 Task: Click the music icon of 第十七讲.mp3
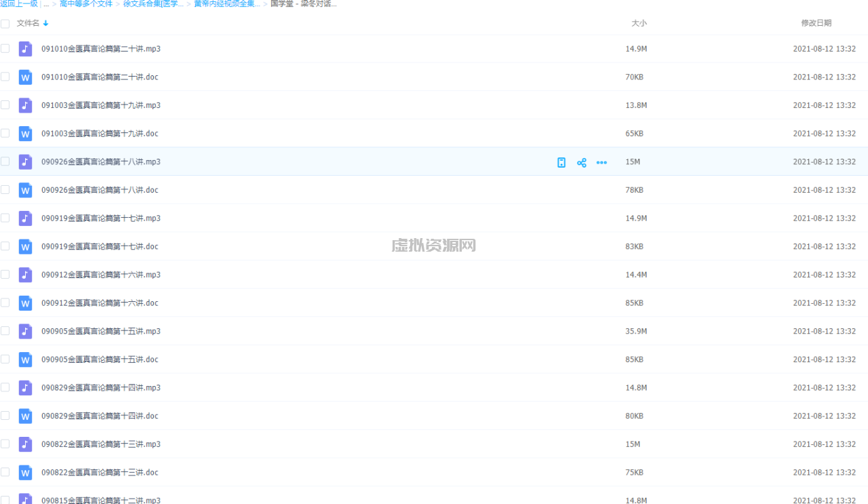coord(25,218)
